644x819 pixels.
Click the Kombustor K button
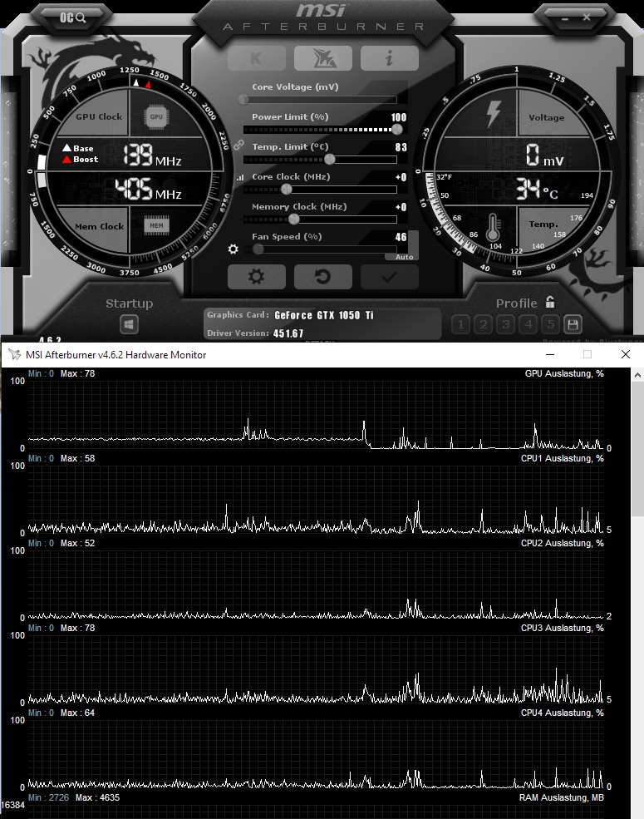coord(257,58)
